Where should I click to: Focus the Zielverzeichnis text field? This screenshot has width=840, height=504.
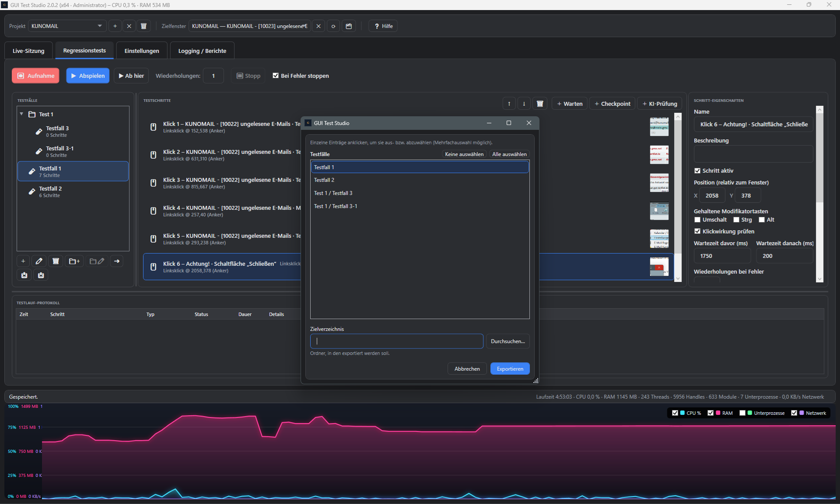tap(397, 341)
